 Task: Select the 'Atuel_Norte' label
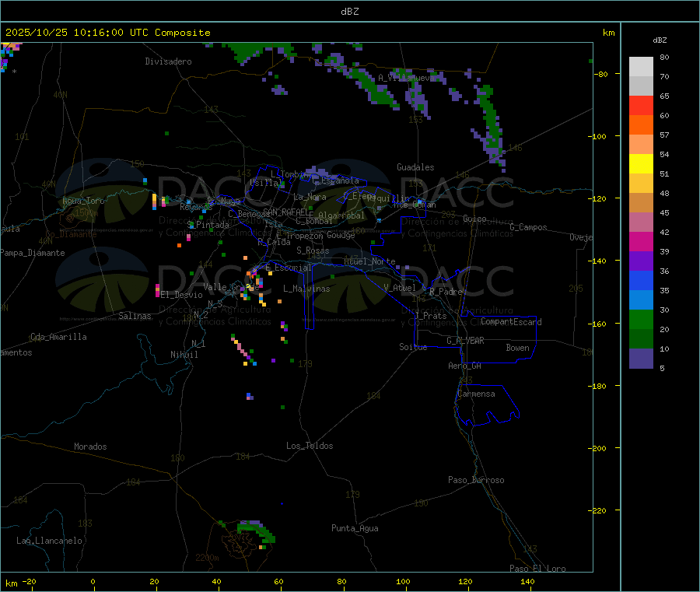369,261
